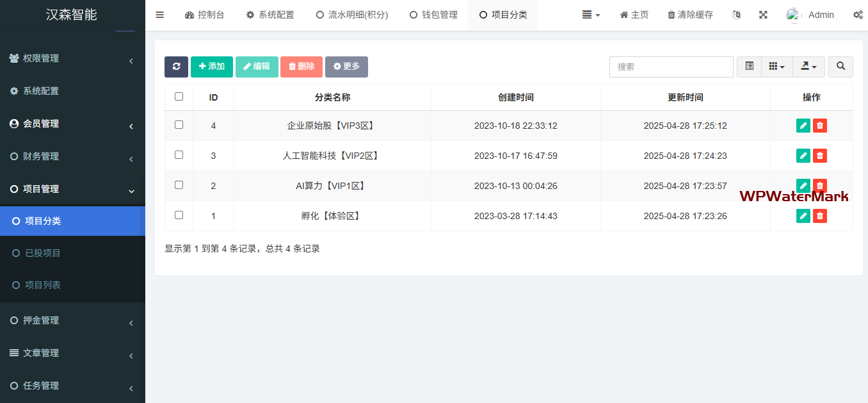Click the red trash icon for 孵化 row

pyautogui.click(x=819, y=216)
